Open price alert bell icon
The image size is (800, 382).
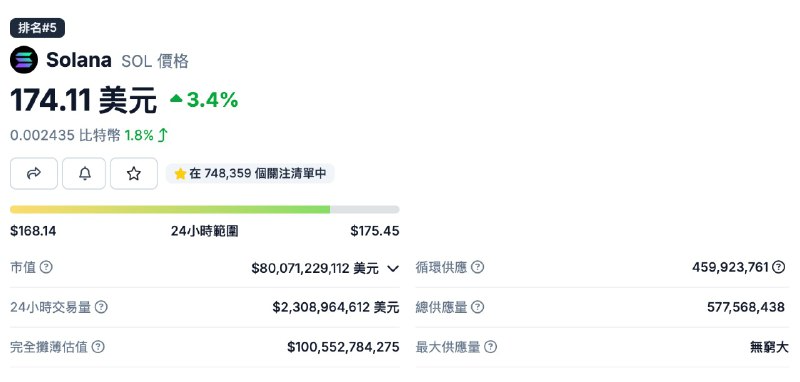[x=84, y=173]
